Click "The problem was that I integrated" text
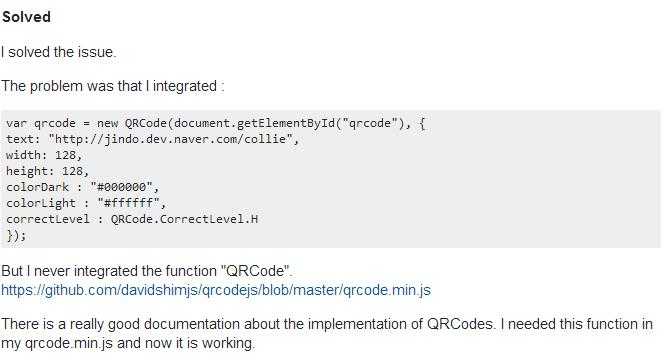This screenshot has height=361, width=667. pyautogui.click(x=109, y=86)
